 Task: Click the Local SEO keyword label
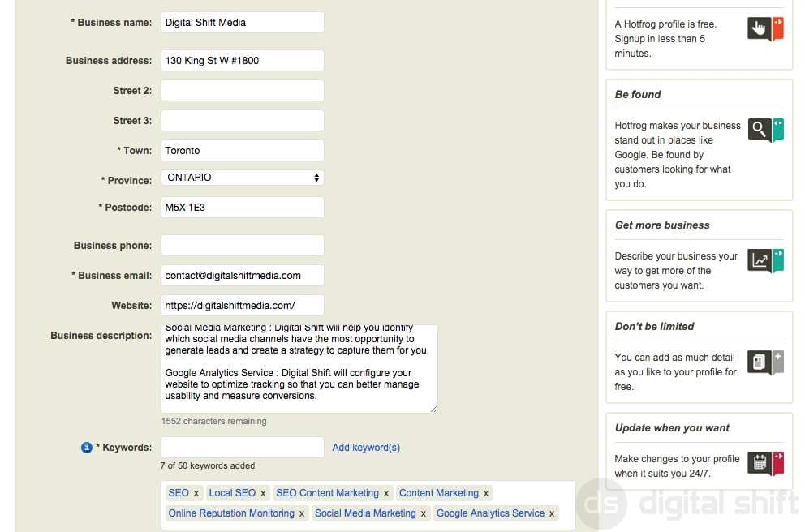pyautogui.click(x=232, y=493)
